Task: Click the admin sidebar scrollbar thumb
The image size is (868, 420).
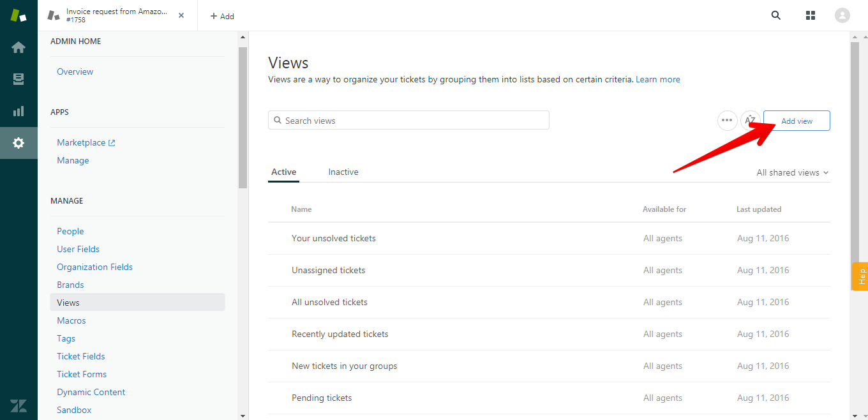Action: pyautogui.click(x=243, y=118)
